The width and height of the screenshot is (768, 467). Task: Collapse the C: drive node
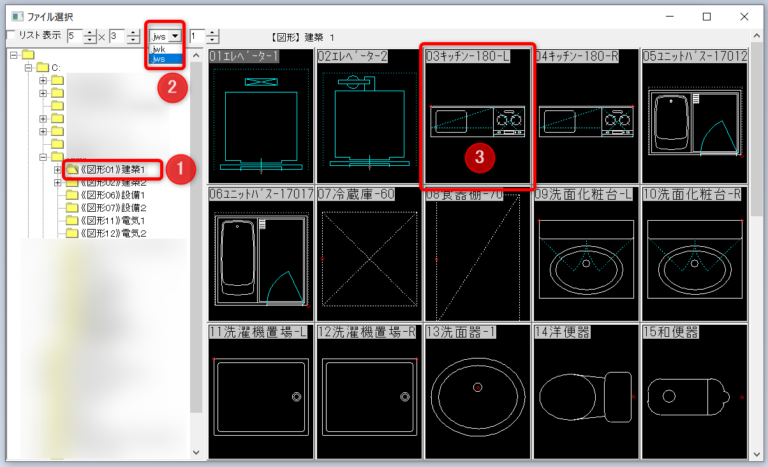(28, 67)
